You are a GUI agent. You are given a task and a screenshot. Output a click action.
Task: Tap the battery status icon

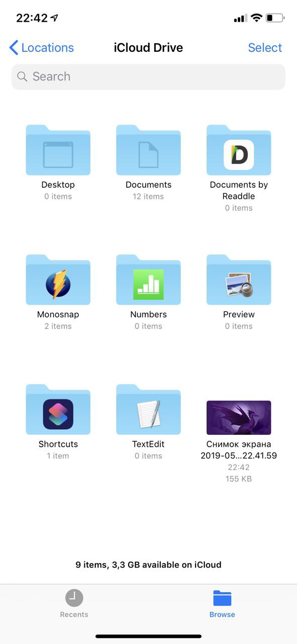click(275, 18)
